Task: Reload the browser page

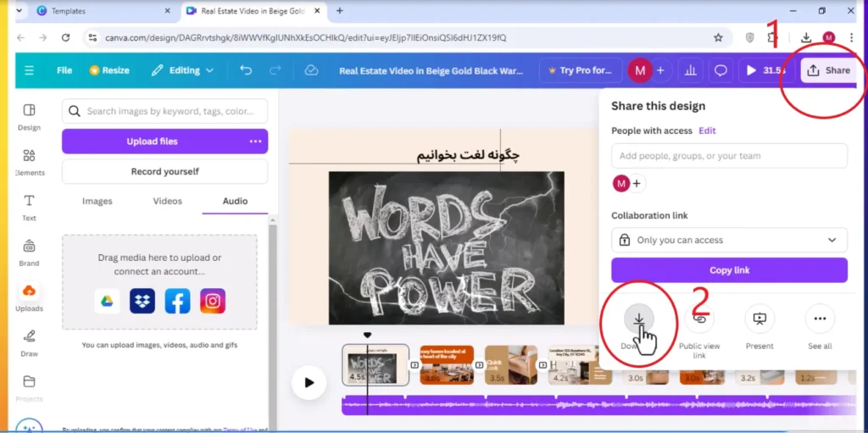Action: click(x=65, y=37)
